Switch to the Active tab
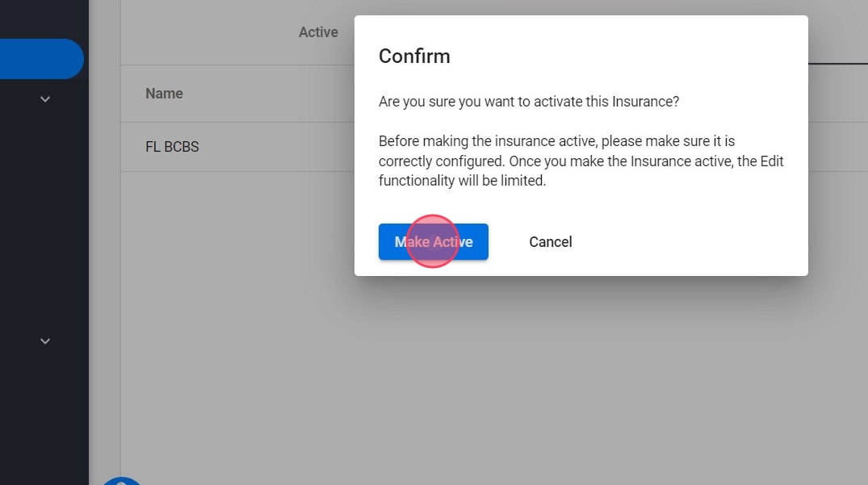The height and width of the screenshot is (485, 868). coord(318,32)
